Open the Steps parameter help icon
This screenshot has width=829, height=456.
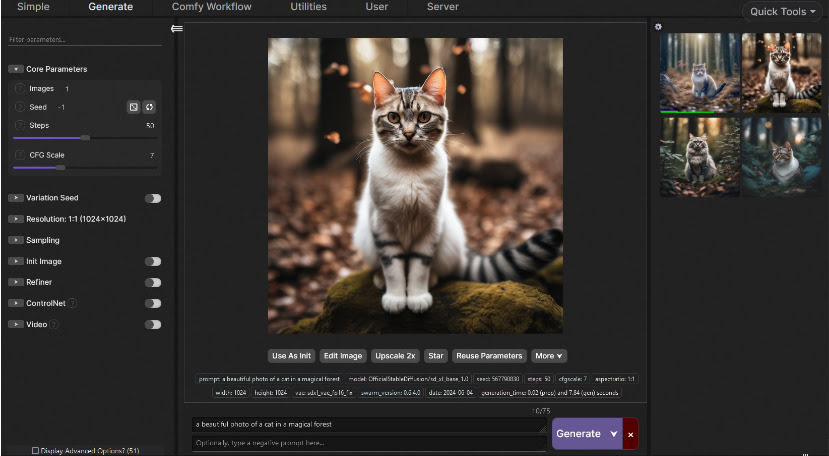point(20,125)
